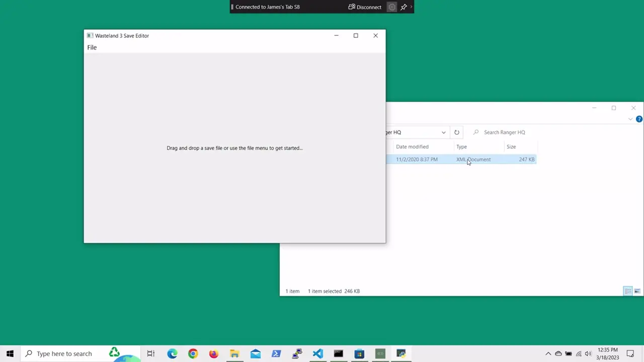Launch Microsoft Edge from the taskbar

(172, 353)
